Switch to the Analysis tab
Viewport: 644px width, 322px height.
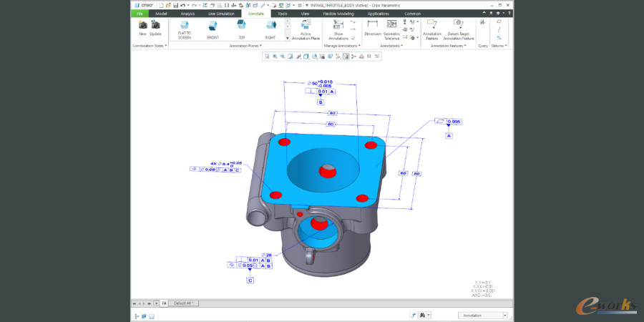click(187, 14)
